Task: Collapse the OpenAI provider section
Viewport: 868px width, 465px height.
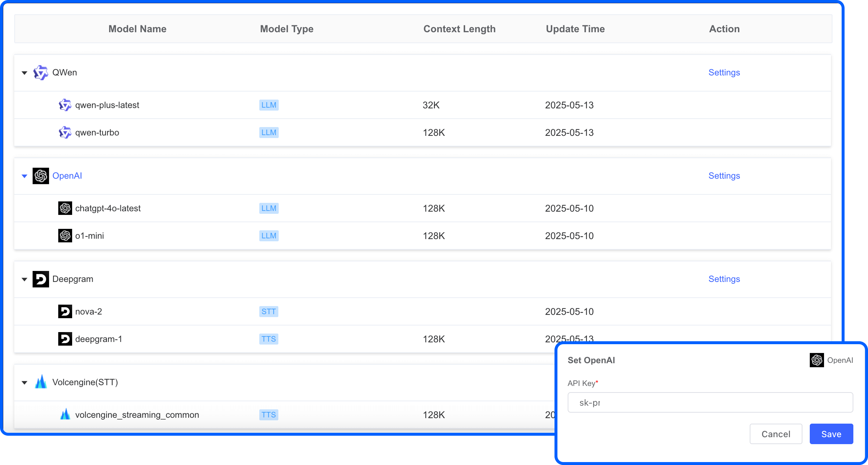Action: coord(24,176)
